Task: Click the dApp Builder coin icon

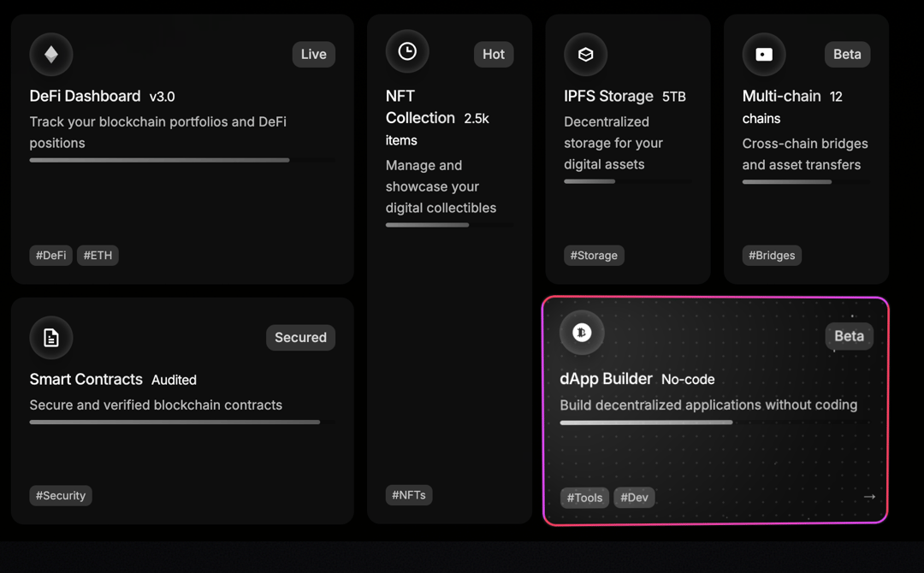Action: coord(582,333)
